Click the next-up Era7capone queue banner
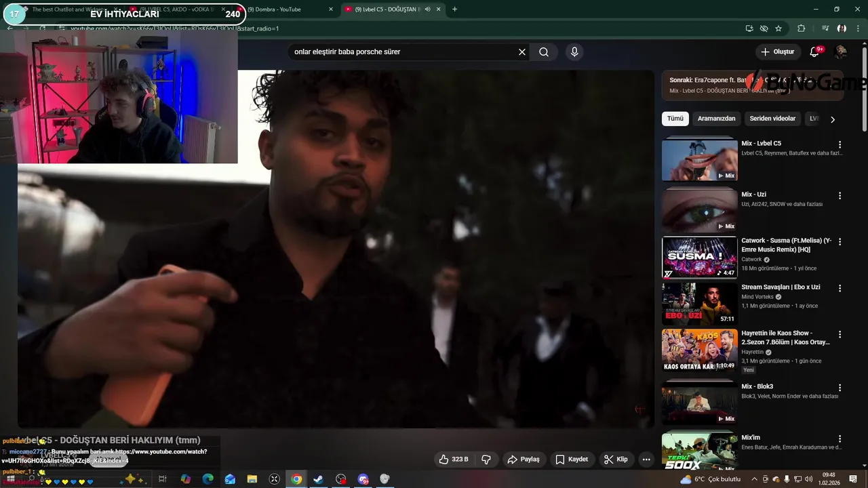 click(753, 85)
